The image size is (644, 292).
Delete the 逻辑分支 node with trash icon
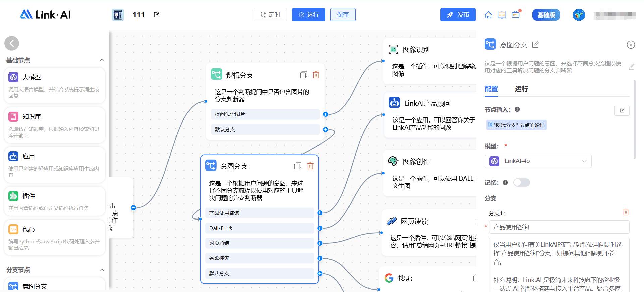[316, 75]
